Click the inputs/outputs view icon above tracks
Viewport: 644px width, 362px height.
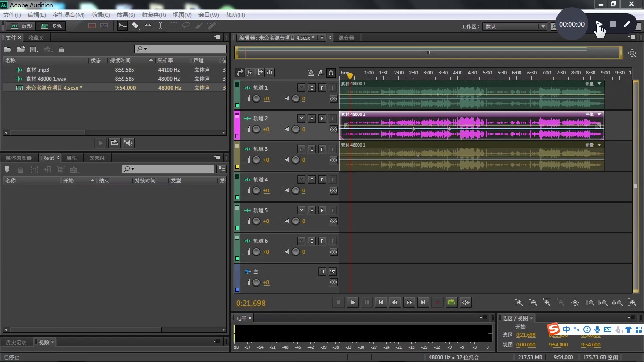point(240,73)
